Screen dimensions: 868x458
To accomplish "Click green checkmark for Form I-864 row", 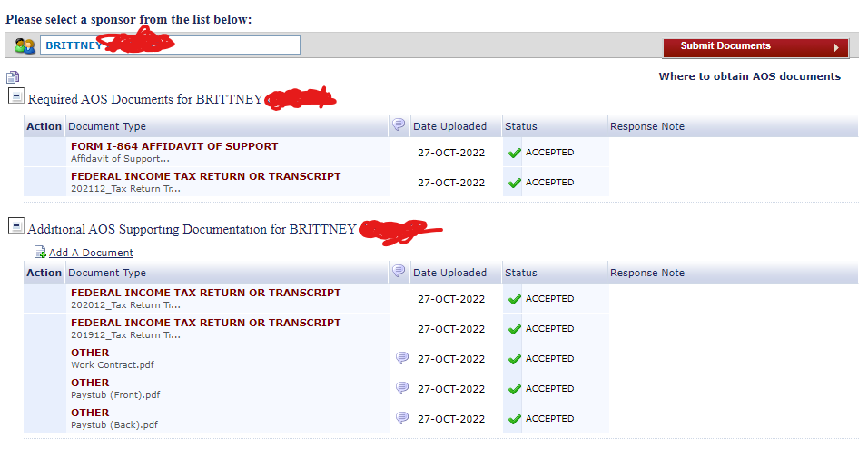I will (x=515, y=153).
